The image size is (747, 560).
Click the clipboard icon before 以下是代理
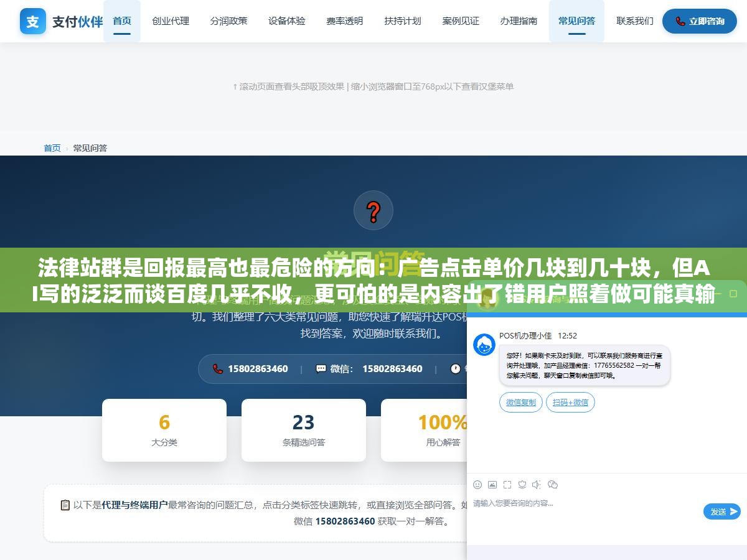pyautogui.click(x=65, y=505)
